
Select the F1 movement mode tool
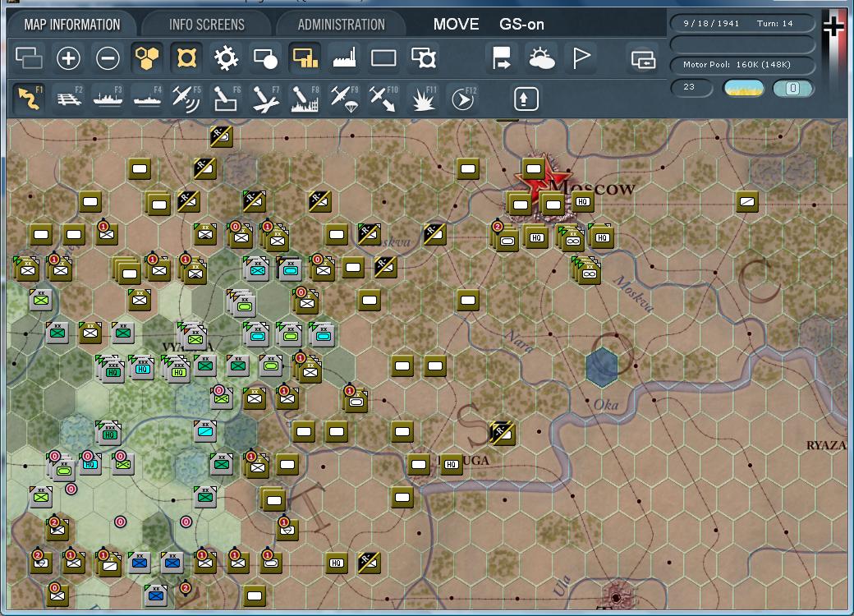27,99
